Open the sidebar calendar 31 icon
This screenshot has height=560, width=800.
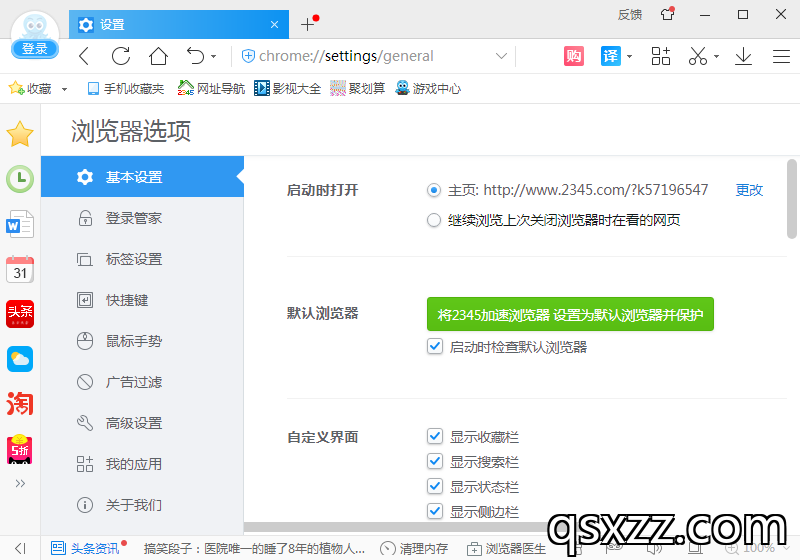(x=20, y=269)
